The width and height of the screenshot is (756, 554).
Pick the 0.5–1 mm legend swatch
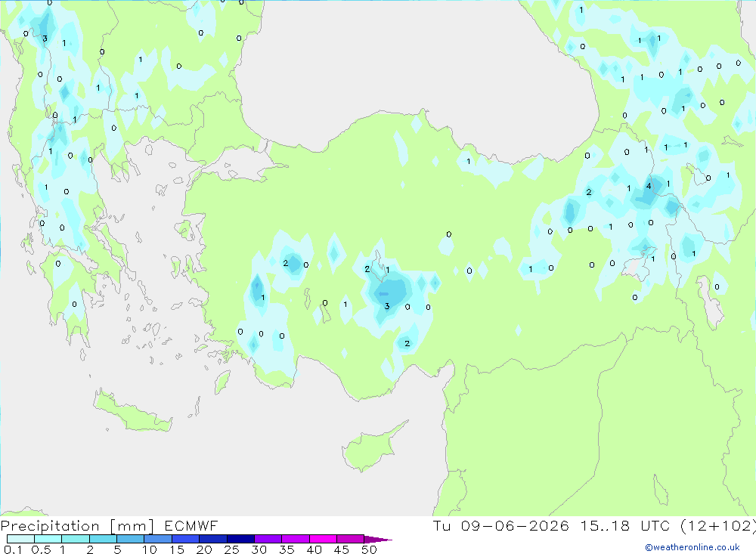(x=48, y=539)
